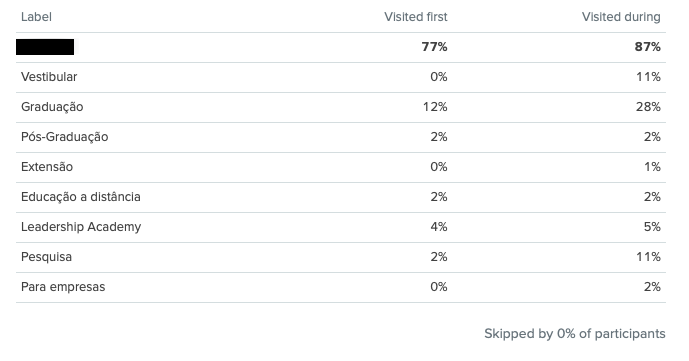Select the Educação a distância row label

point(80,197)
